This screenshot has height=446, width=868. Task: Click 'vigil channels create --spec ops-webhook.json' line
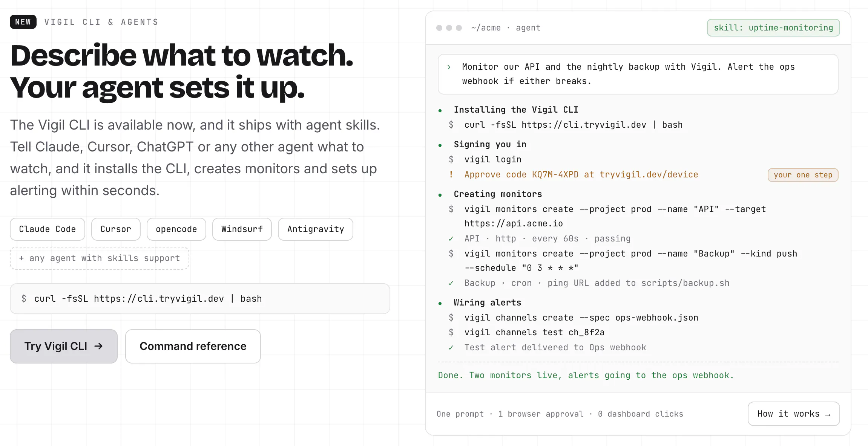pyautogui.click(x=581, y=318)
